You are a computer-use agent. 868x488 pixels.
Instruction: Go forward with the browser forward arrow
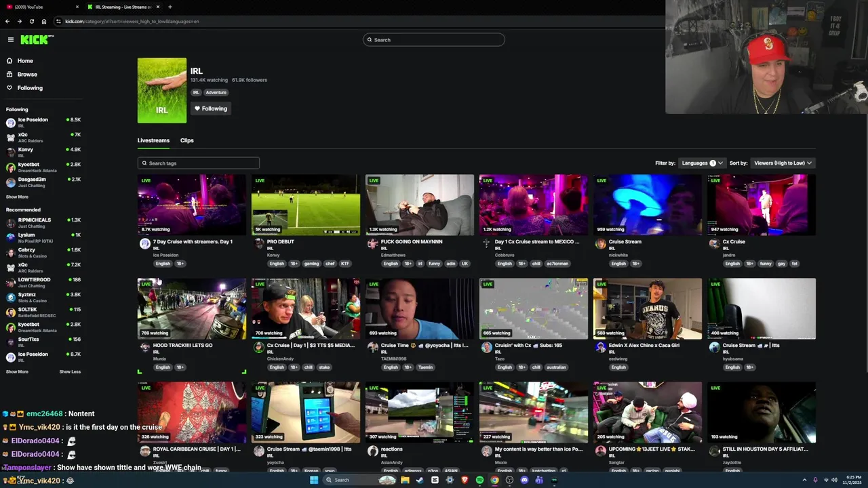(x=19, y=21)
